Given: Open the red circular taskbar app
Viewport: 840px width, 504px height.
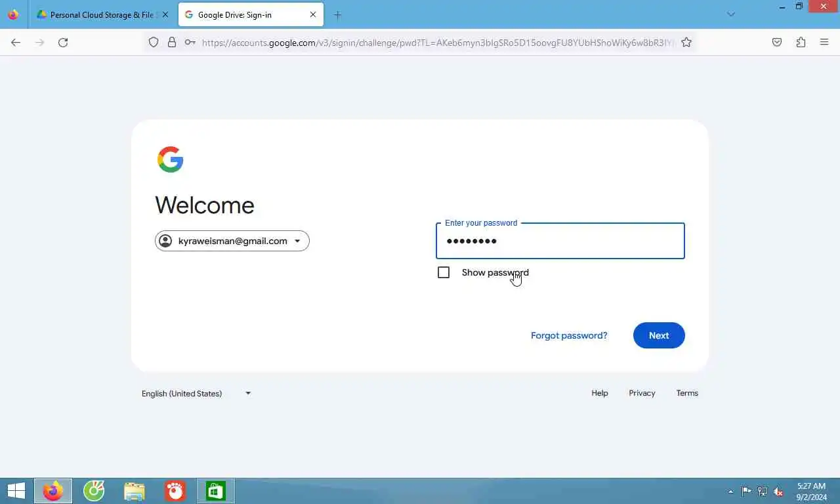Looking at the screenshot, I should pyautogui.click(x=175, y=491).
